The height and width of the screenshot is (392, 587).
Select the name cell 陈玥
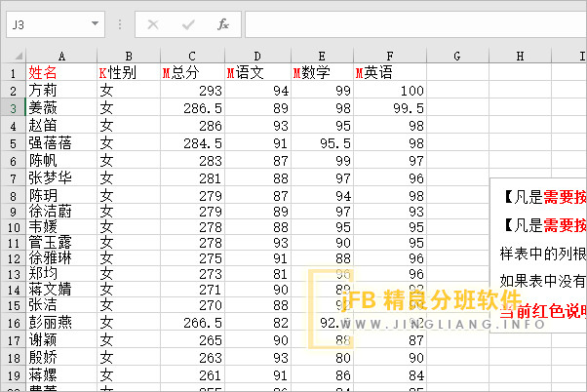click(61, 195)
